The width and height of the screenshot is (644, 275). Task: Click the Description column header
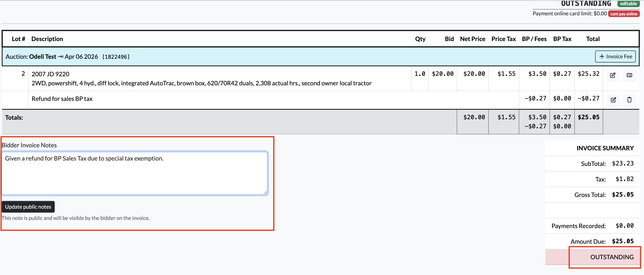(47, 39)
